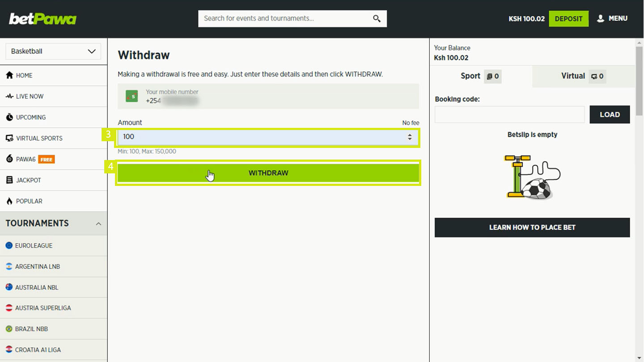Open the AUSTRALIA NBL tournament
The image size is (644, 362).
pyautogui.click(x=54, y=287)
